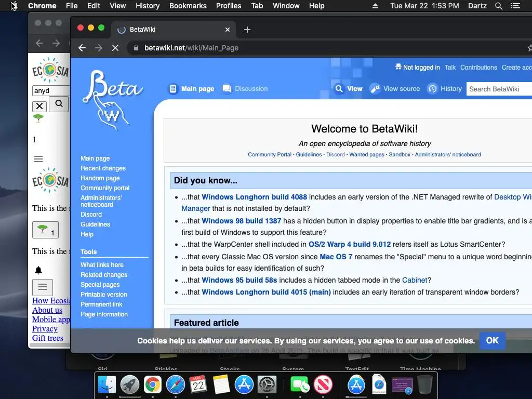Viewport: 532px width, 399px height.
Task: Open Windows 98 build 1387 link
Action: pyautogui.click(x=241, y=221)
